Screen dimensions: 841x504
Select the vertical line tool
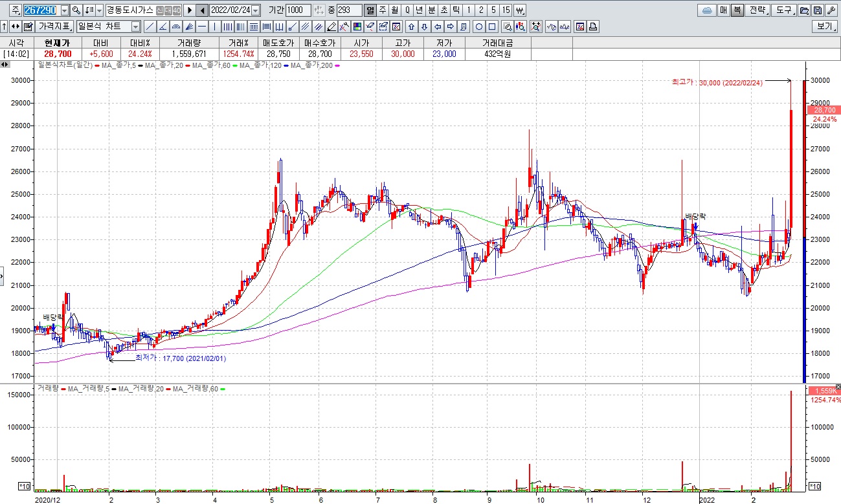click(214, 27)
